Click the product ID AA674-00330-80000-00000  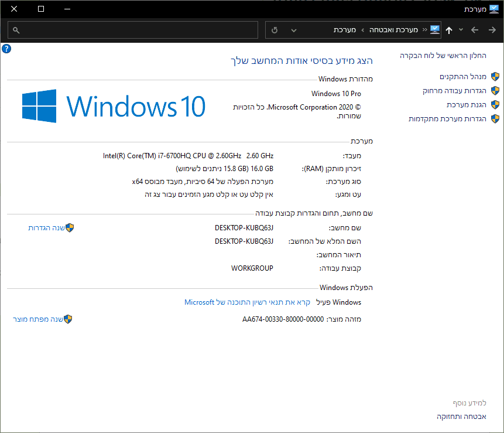283,319
